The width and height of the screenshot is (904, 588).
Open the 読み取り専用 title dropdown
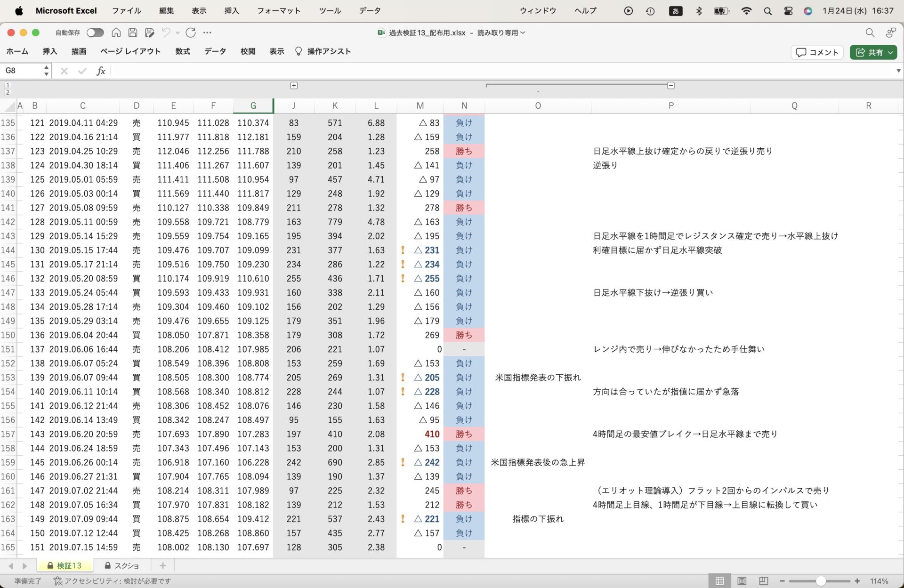point(501,32)
